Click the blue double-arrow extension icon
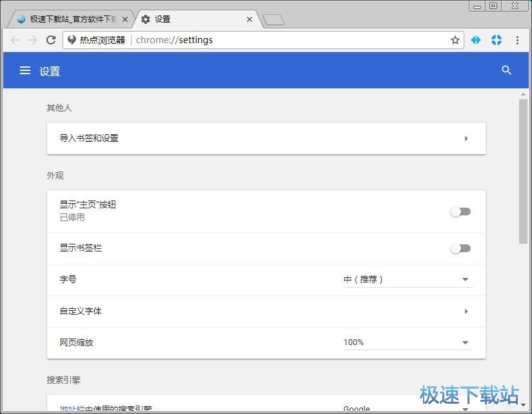 [x=476, y=40]
